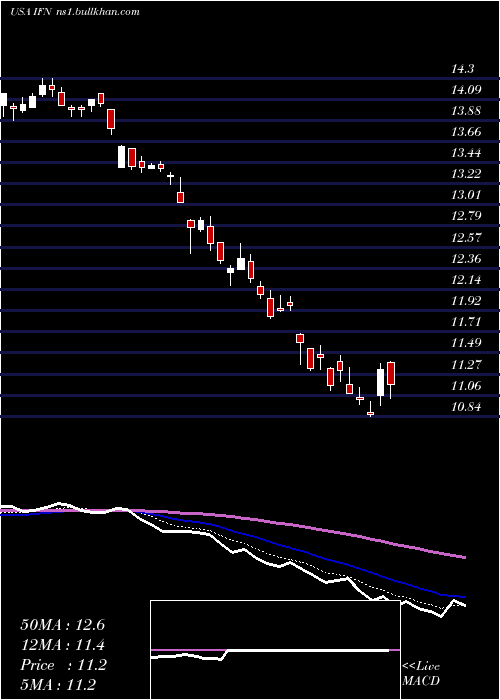Select the 12.36 price axis label
Image resolution: width=500 pixels, height=700 pixels.
point(466,258)
